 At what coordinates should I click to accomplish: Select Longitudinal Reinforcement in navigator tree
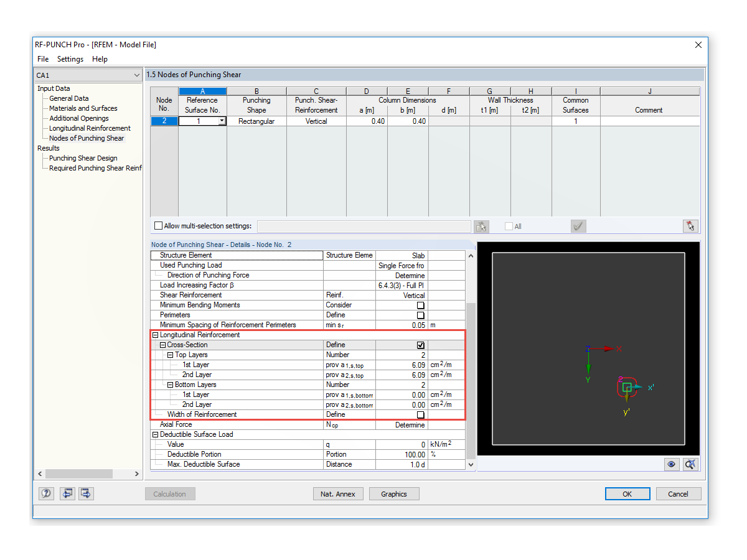click(x=90, y=128)
